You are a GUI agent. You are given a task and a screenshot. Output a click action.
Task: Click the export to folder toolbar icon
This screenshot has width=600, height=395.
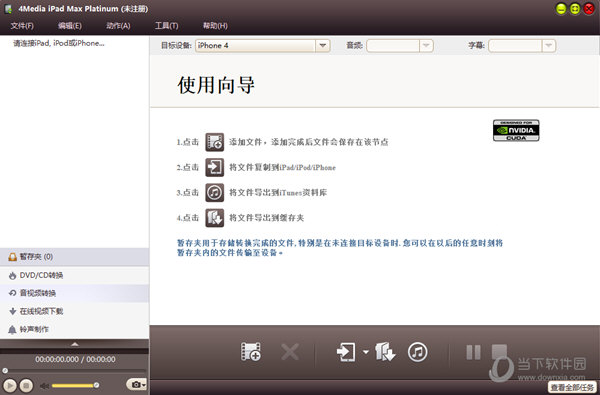385,352
